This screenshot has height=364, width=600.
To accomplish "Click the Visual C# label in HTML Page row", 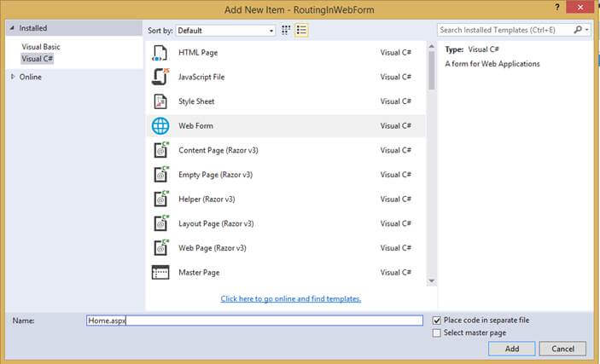I will [x=396, y=53].
